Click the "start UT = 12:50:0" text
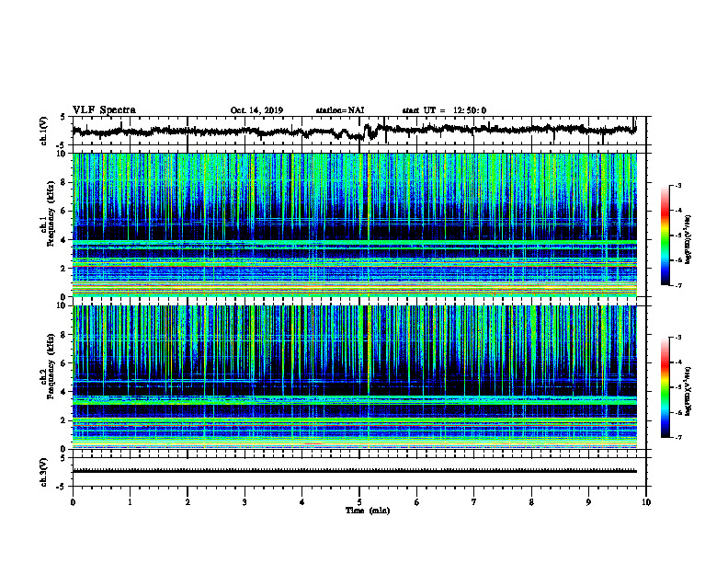The height and width of the screenshot is (563, 728). click(x=444, y=110)
